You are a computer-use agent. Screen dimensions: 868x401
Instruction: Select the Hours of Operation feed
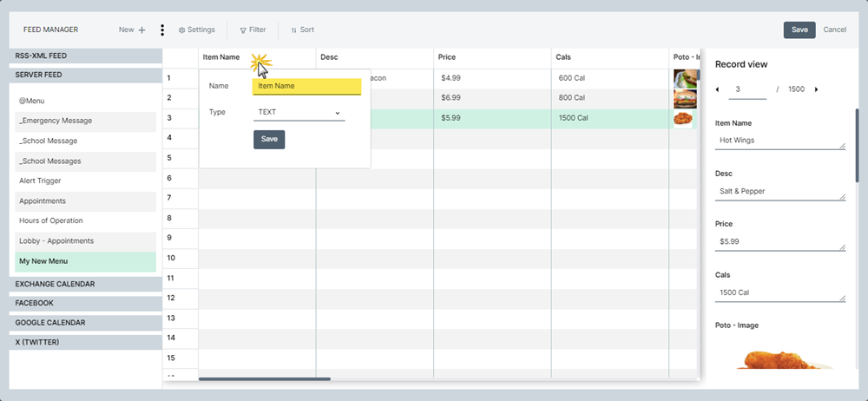(x=85, y=221)
